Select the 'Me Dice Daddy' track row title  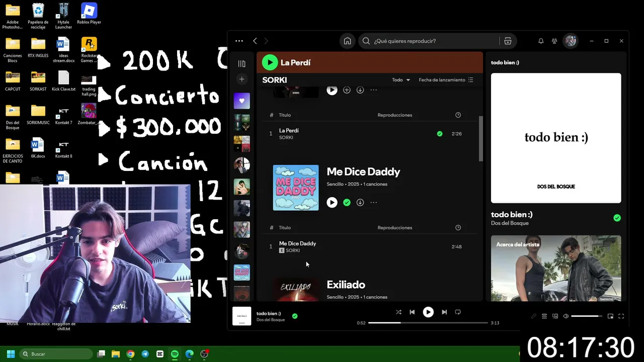pyautogui.click(x=297, y=243)
